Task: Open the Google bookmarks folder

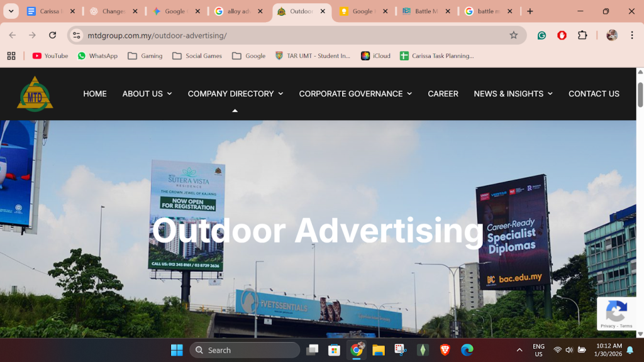Action: [249, 56]
